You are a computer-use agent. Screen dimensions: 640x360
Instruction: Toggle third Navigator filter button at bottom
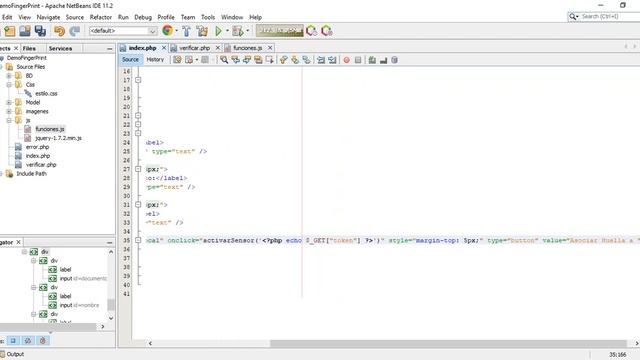(x=43, y=340)
